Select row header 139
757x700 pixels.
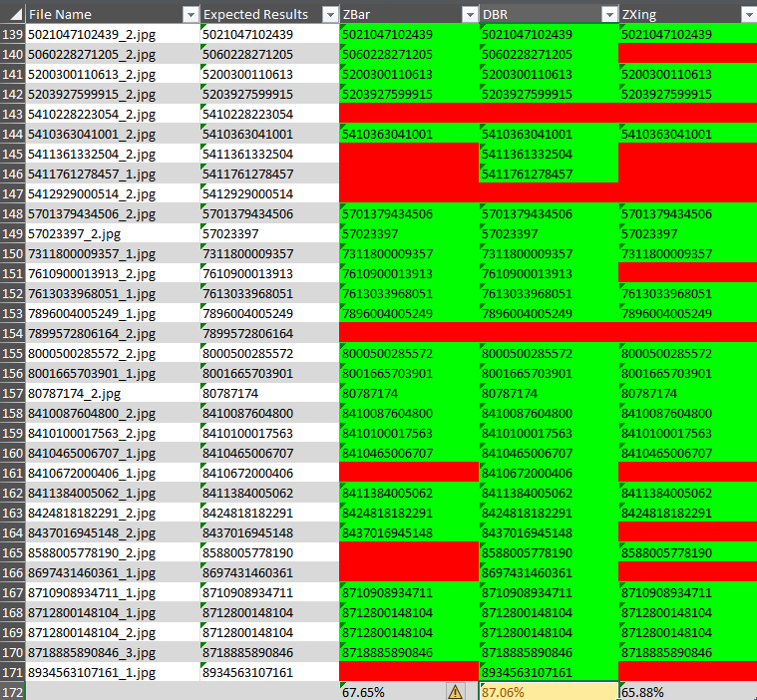(12, 34)
